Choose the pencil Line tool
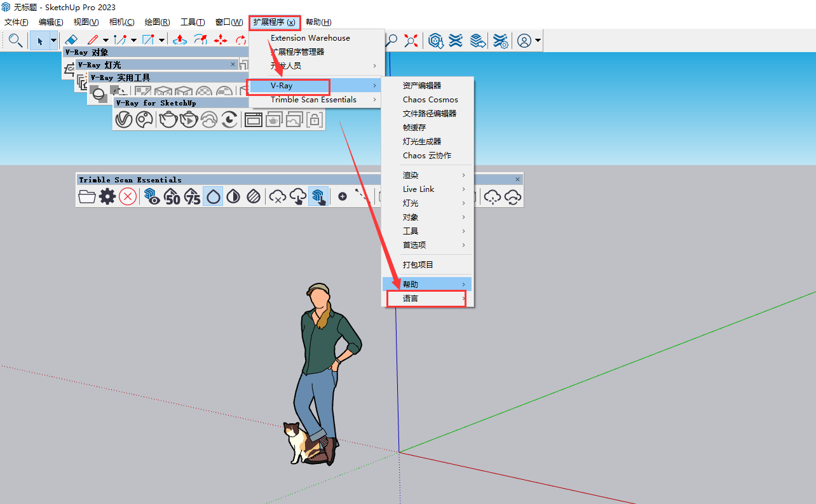Viewport: 816px width, 504px height. coord(93,40)
